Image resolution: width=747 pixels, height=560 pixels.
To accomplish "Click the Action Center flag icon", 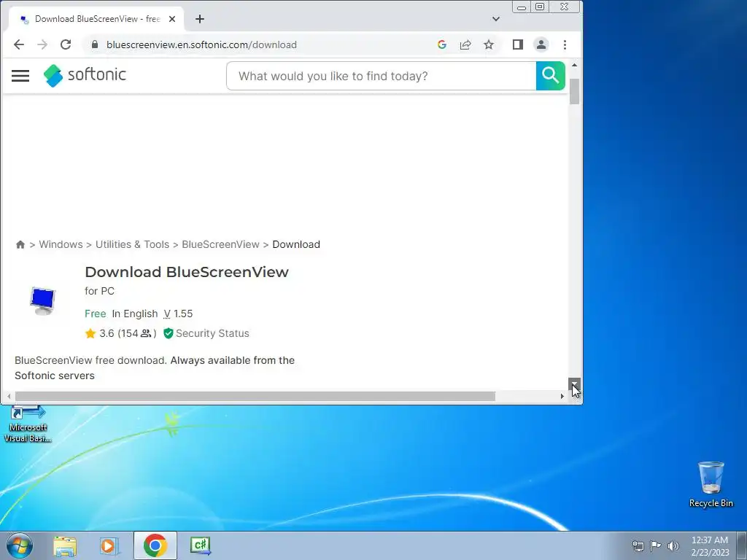I will [x=656, y=545].
